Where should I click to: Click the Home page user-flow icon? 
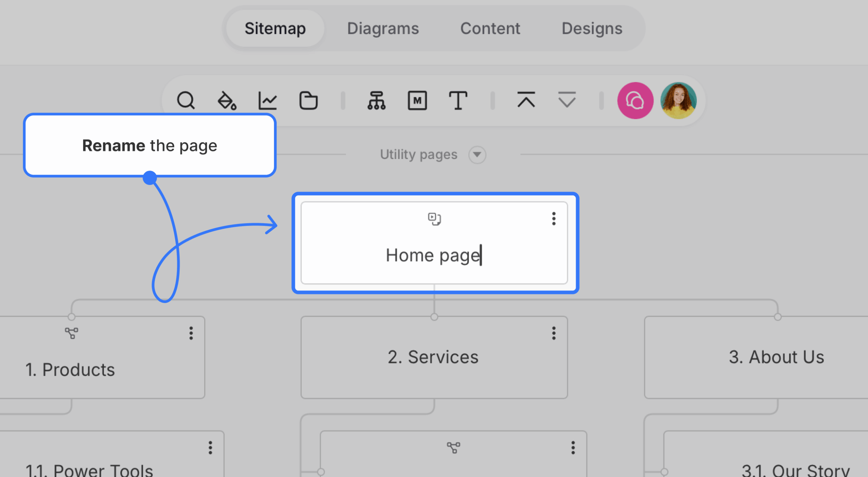coord(434,219)
